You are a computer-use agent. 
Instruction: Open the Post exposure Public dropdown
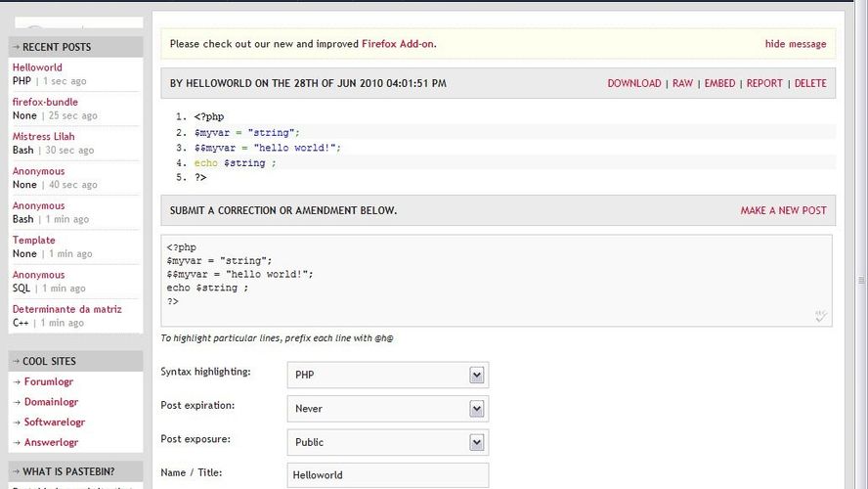point(387,442)
